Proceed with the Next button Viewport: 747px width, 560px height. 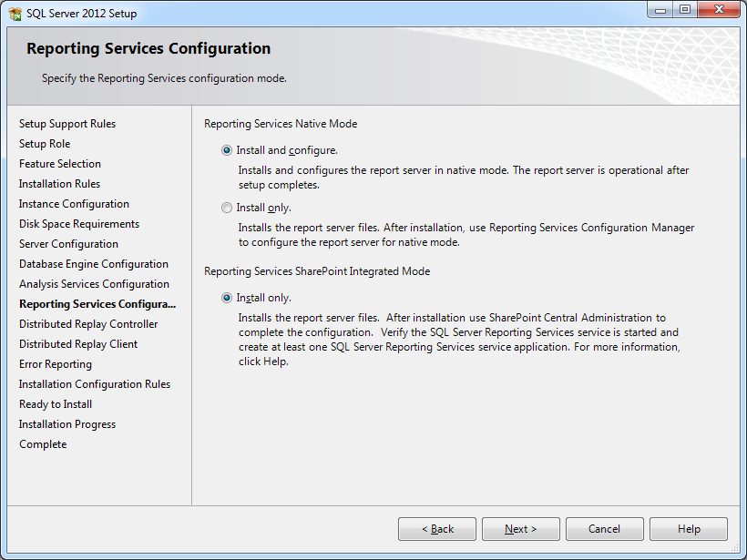(x=521, y=529)
